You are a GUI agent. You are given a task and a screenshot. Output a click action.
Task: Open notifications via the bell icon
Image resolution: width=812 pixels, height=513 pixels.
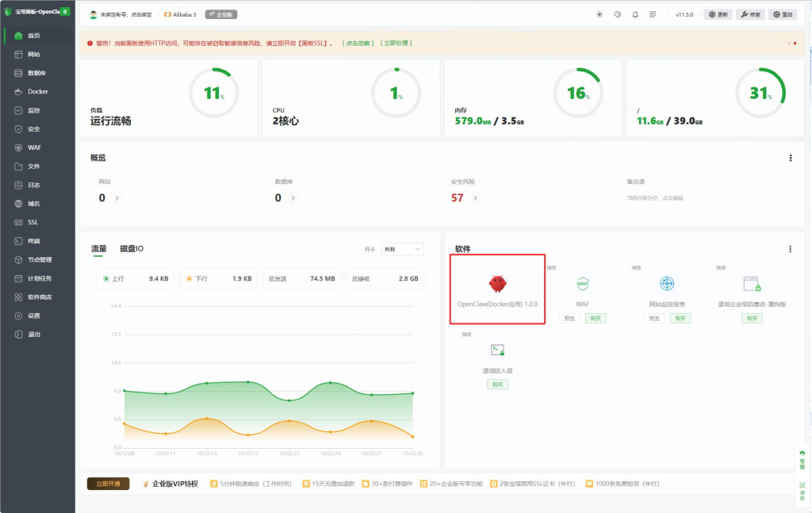634,14
